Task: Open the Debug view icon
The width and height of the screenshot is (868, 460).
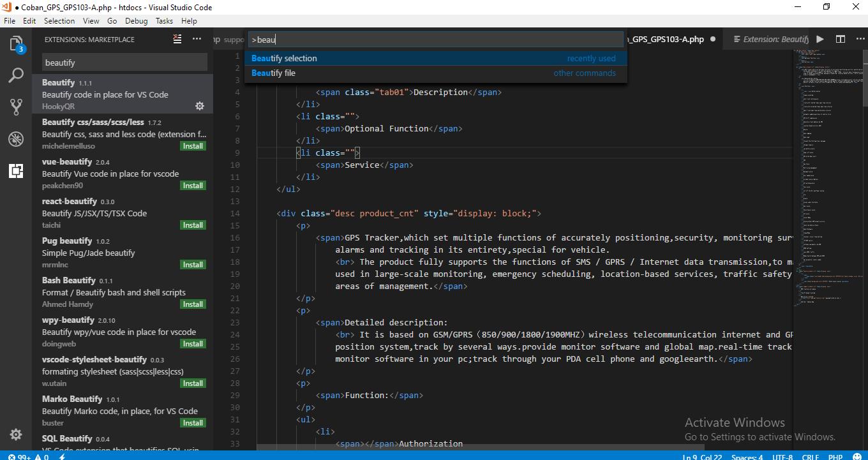Action: tap(16, 139)
